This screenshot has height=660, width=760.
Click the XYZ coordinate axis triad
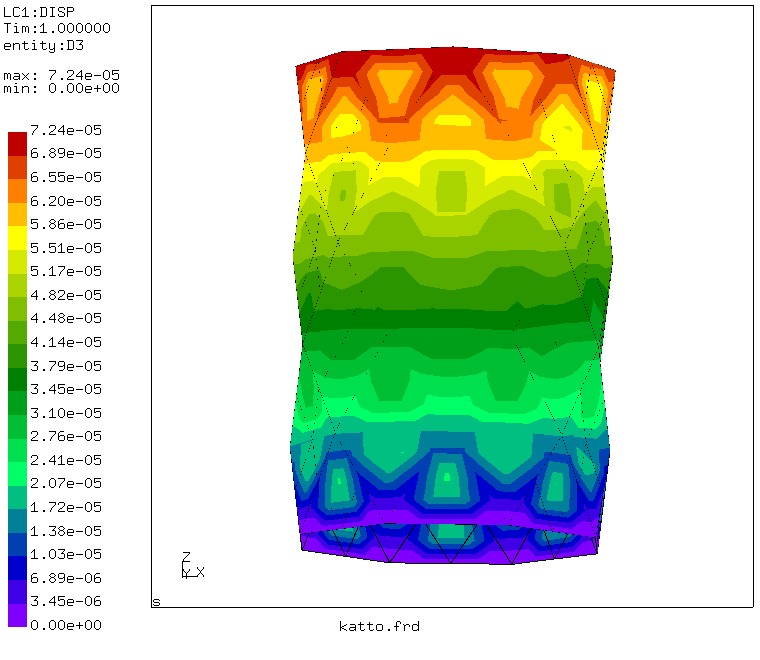(x=193, y=565)
